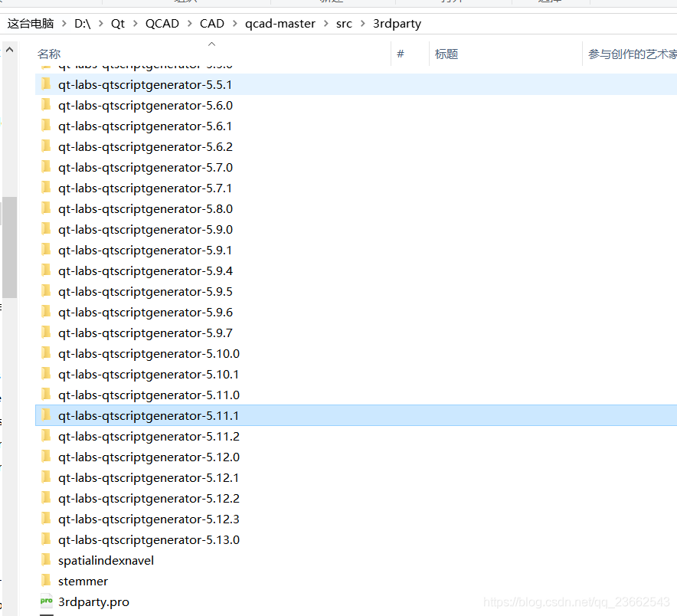Expand dropdown chevron after src breadcrumb
The width and height of the screenshot is (677, 616).
(x=363, y=24)
